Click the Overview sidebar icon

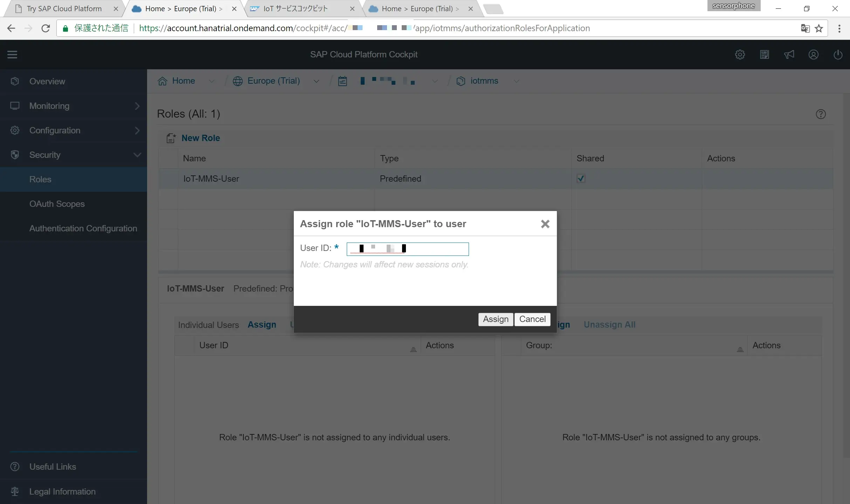coord(15,81)
